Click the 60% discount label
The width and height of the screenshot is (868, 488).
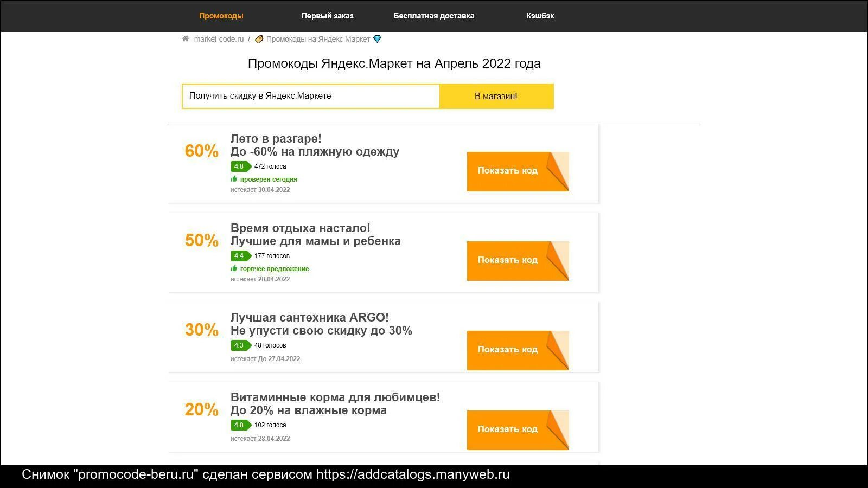point(201,151)
